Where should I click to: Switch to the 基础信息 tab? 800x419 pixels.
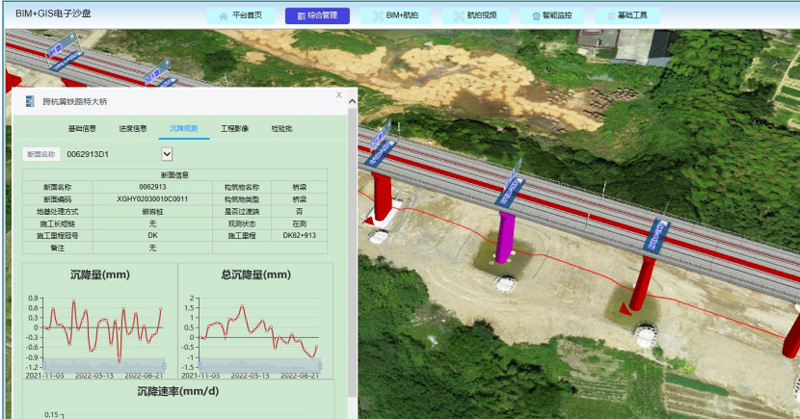click(82, 129)
